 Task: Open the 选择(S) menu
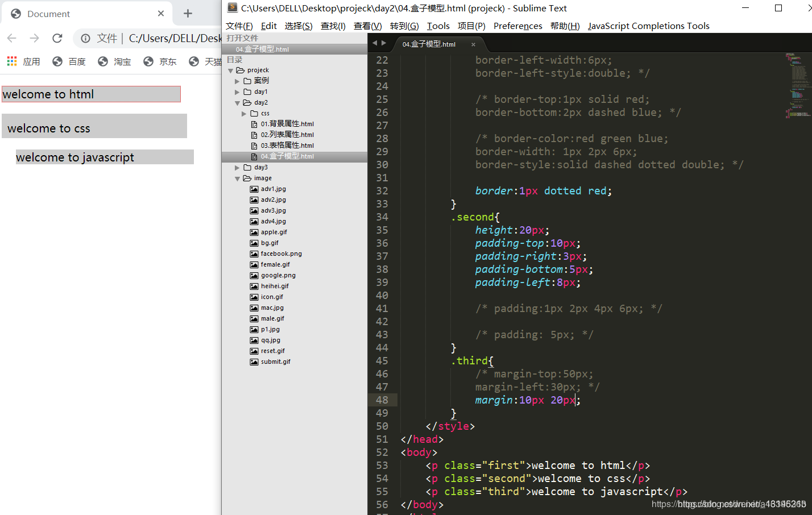pyautogui.click(x=299, y=26)
